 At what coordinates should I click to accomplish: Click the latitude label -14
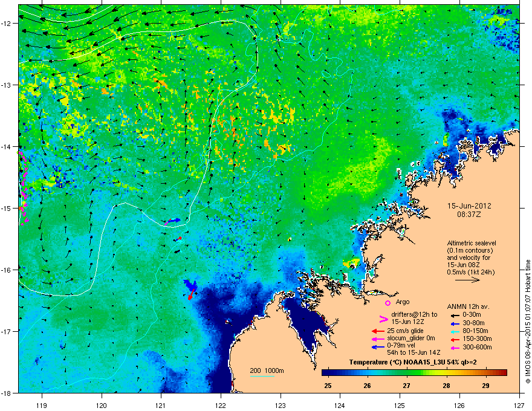[x=7, y=147]
